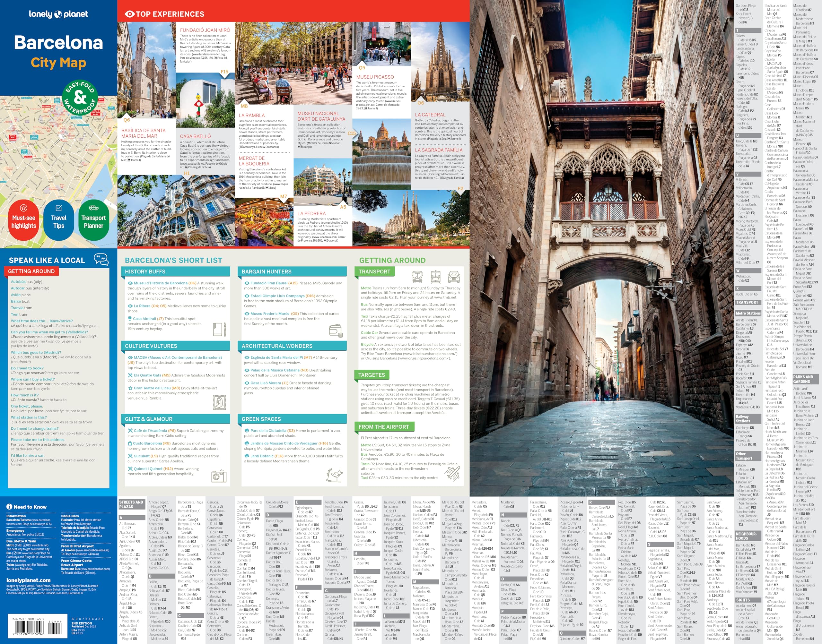Open the Casa Batlló facade photo
Viewport: 822px width, 644px height.
click(176, 211)
